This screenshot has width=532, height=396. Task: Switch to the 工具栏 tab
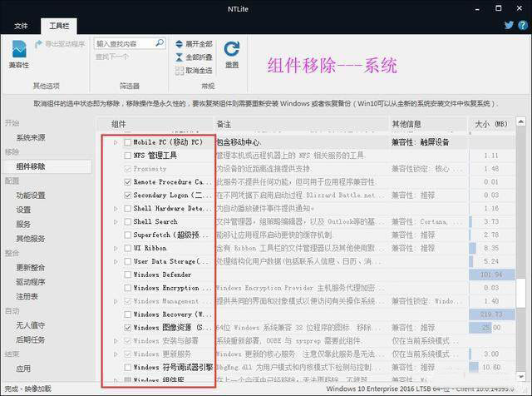59,26
